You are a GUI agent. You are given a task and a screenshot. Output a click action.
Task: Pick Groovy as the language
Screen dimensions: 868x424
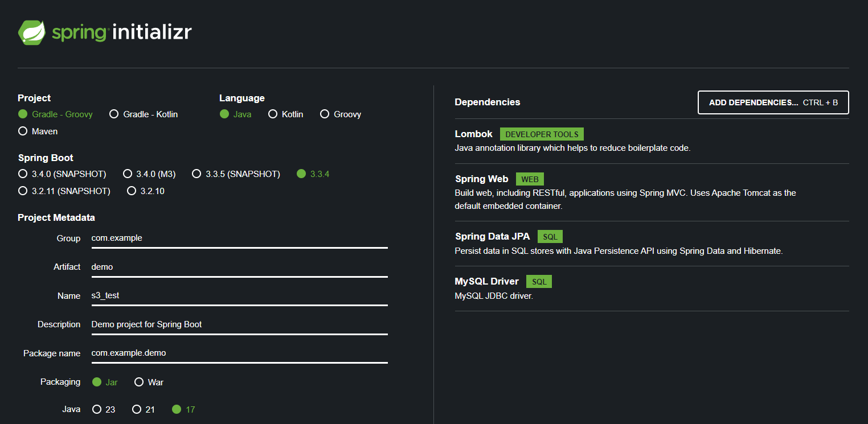[341, 114]
